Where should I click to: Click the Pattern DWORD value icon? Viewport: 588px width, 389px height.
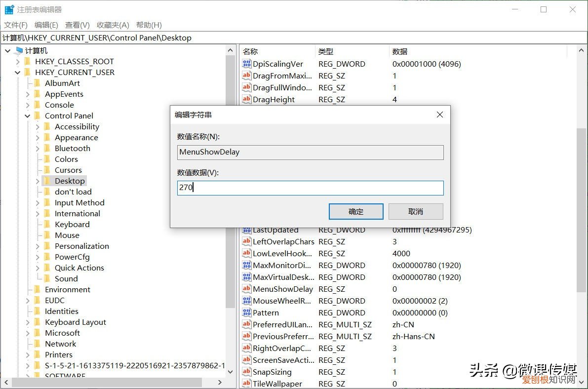247,312
